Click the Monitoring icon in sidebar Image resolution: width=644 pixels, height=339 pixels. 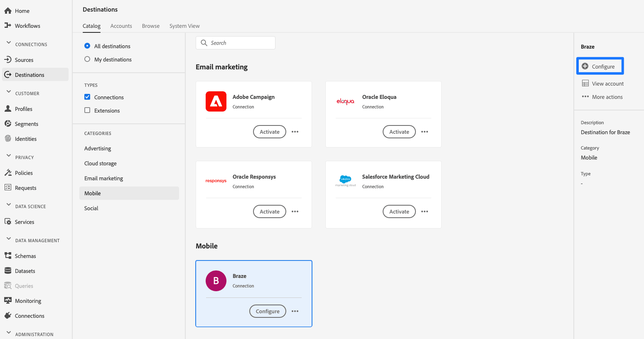(7, 301)
